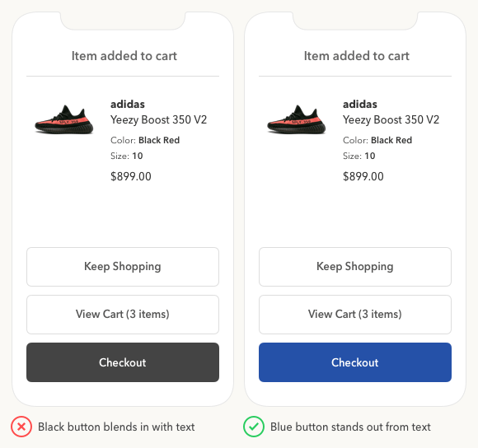
Task: Tap the black Checkout button
Action: [x=123, y=362]
